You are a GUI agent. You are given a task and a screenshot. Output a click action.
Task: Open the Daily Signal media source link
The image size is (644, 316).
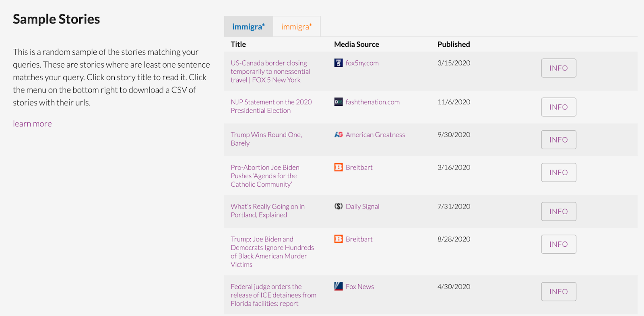pyautogui.click(x=362, y=206)
